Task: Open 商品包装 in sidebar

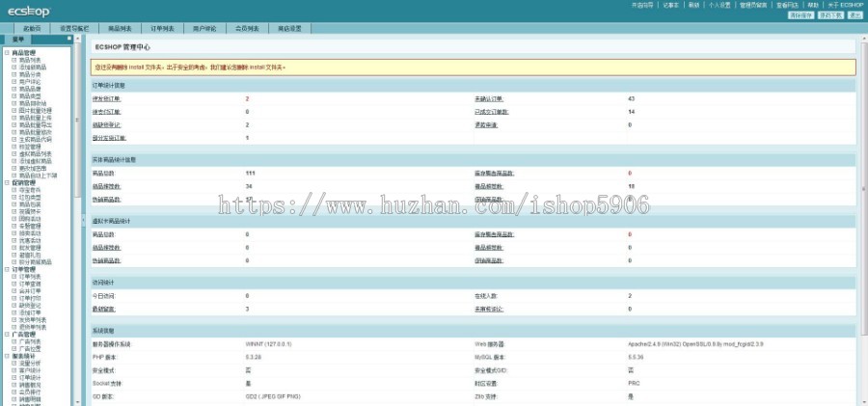Action: pyautogui.click(x=30, y=204)
